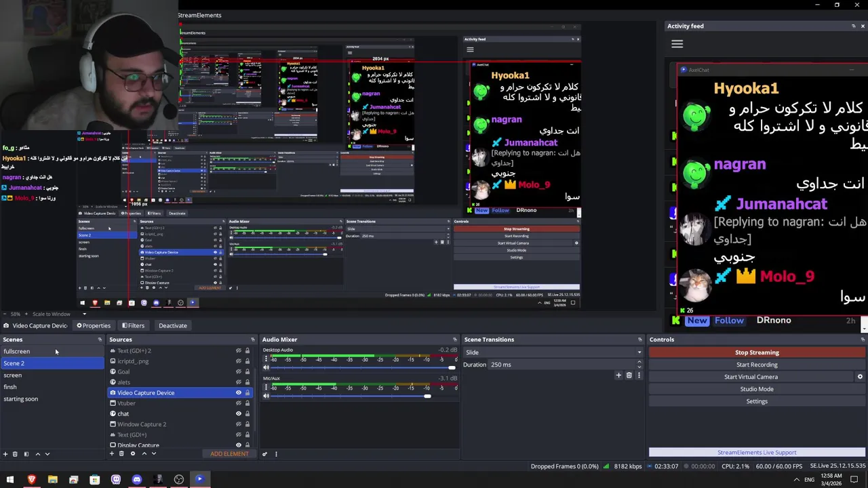This screenshot has width=868, height=488.
Task: Toggle lock on Video Capture Device source
Action: pyautogui.click(x=248, y=393)
